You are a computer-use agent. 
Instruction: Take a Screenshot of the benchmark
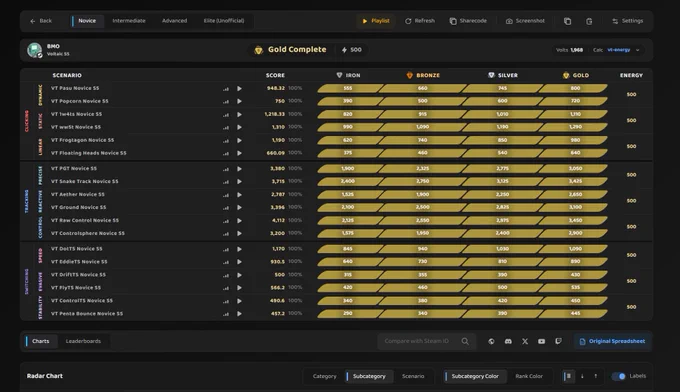pos(525,21)
